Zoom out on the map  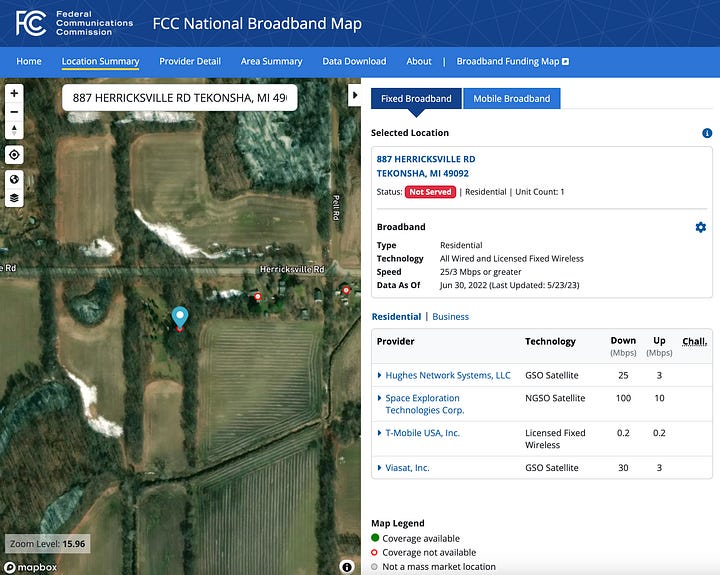[x=14, y=112]
